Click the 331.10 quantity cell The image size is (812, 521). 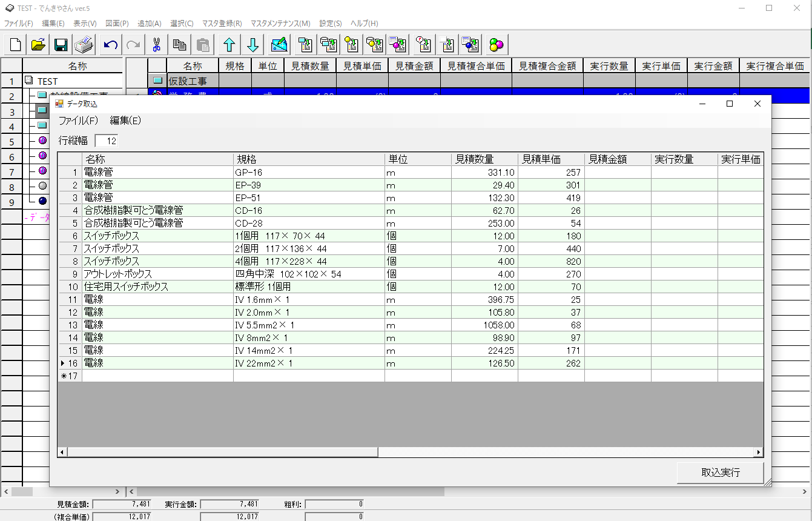pos(484,173)
